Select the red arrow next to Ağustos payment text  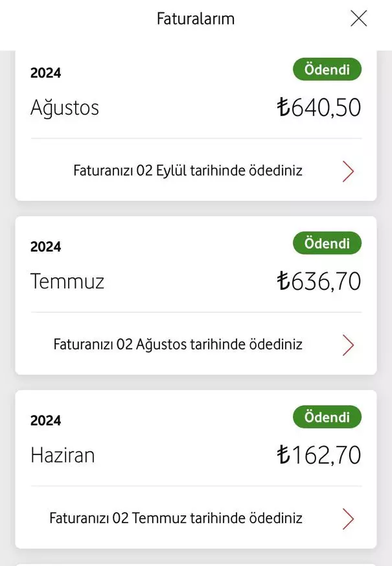click(x=348, y=344)
